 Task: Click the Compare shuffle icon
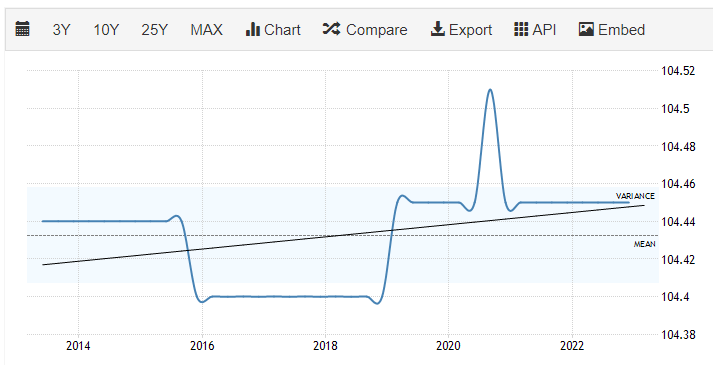[331, 30]
